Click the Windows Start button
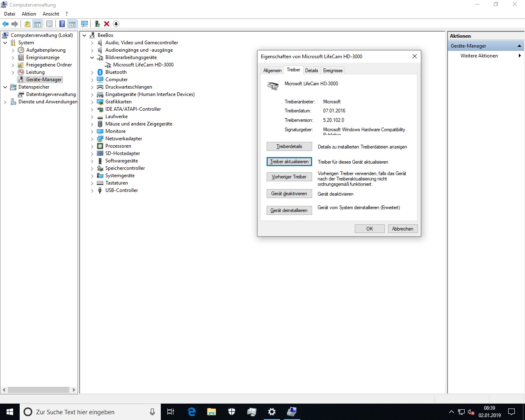This screenshot has width=525, height=420. click(x=10, y=412)
